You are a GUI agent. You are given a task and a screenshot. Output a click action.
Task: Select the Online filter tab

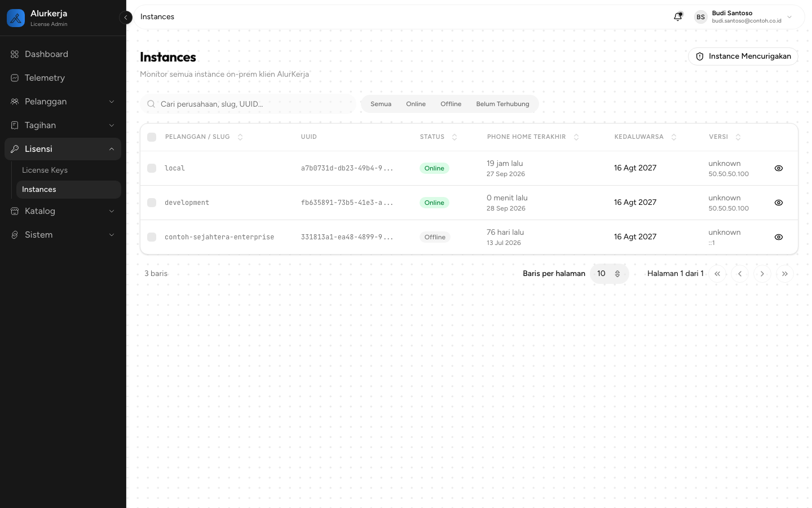[x=416, y=104]
